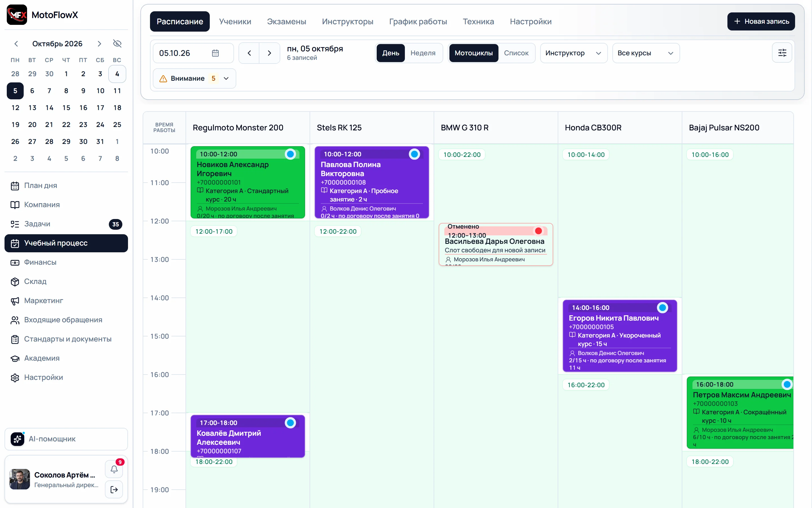Open Входящие обращения in sidebar
Image resolution: width=812 pixels, height=508 pixels.
click(66, 320)
